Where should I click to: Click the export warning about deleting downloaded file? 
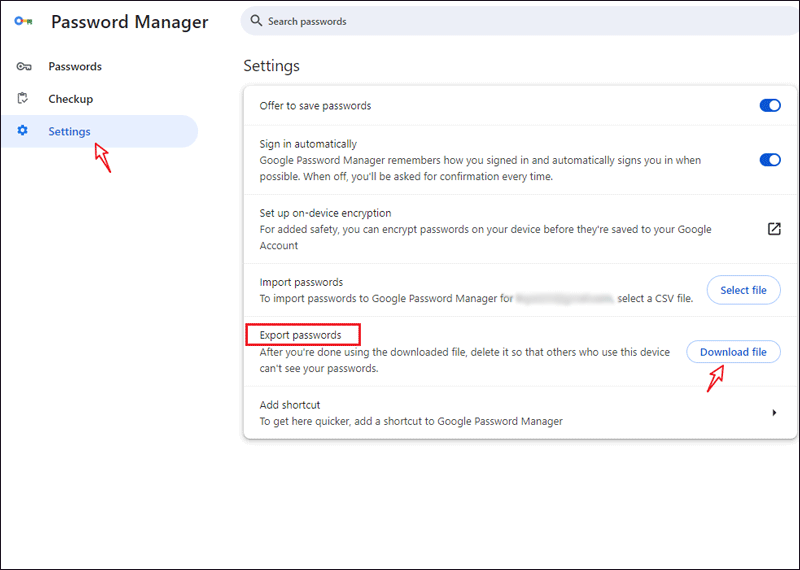(465, 360)
